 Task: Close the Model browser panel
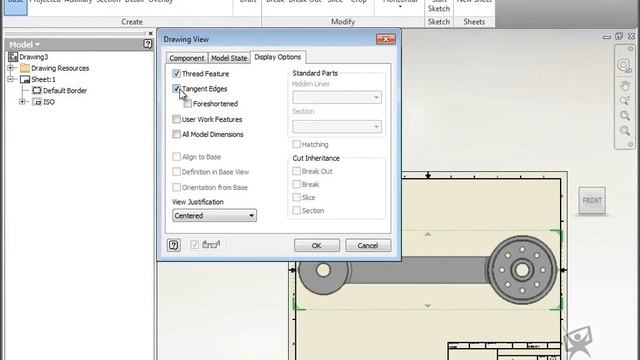tap(150, 33)
